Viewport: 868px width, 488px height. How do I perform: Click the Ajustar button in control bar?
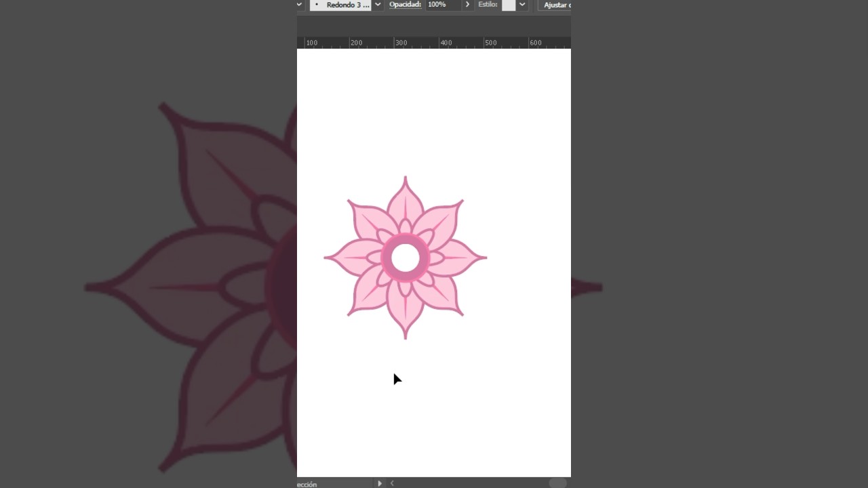(x=555, y=5)
